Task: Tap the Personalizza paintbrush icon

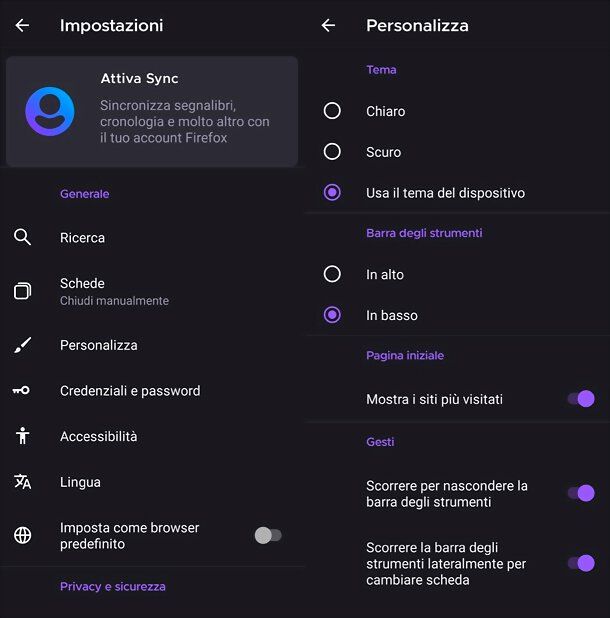Action: point(22,345)
